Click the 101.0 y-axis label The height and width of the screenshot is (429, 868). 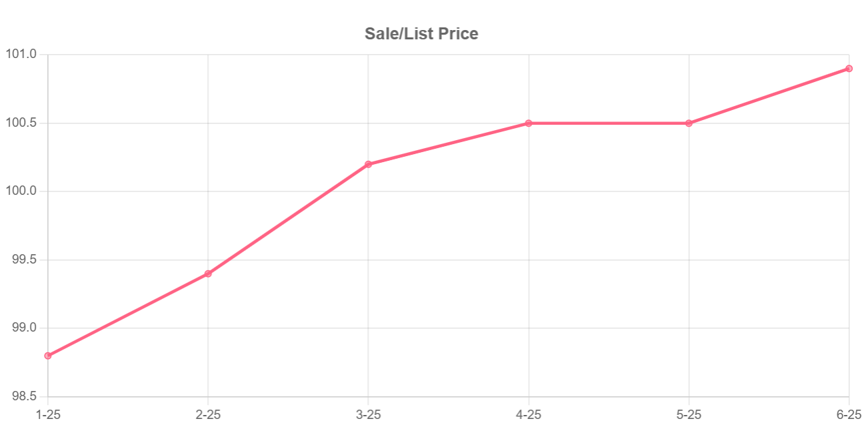pos(21,55)
